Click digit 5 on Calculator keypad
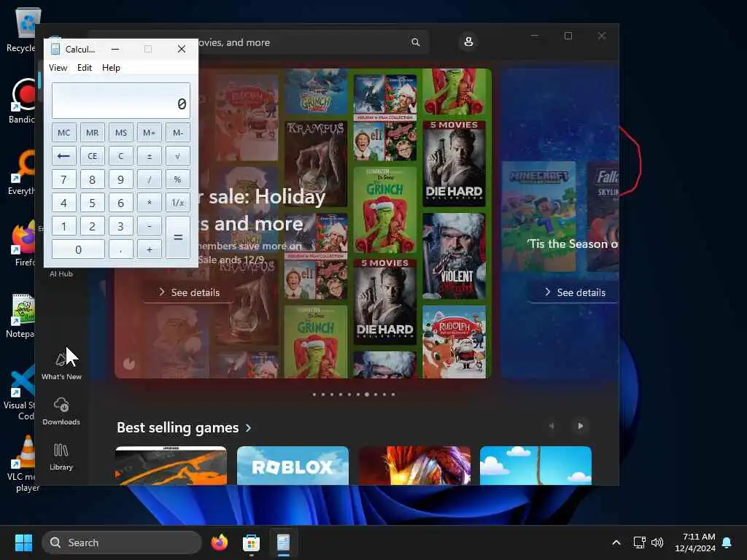 coord(93,203)
